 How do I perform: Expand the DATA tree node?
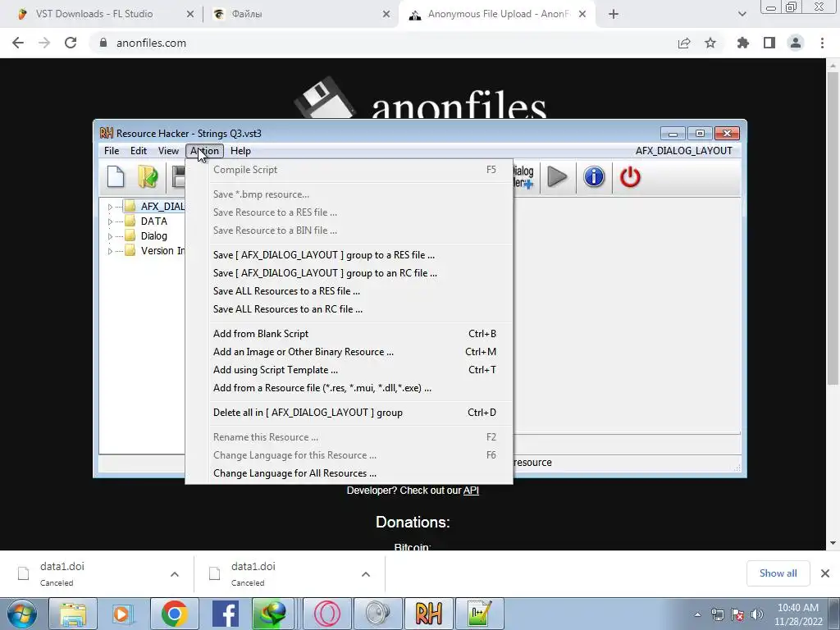pos(111,221)
